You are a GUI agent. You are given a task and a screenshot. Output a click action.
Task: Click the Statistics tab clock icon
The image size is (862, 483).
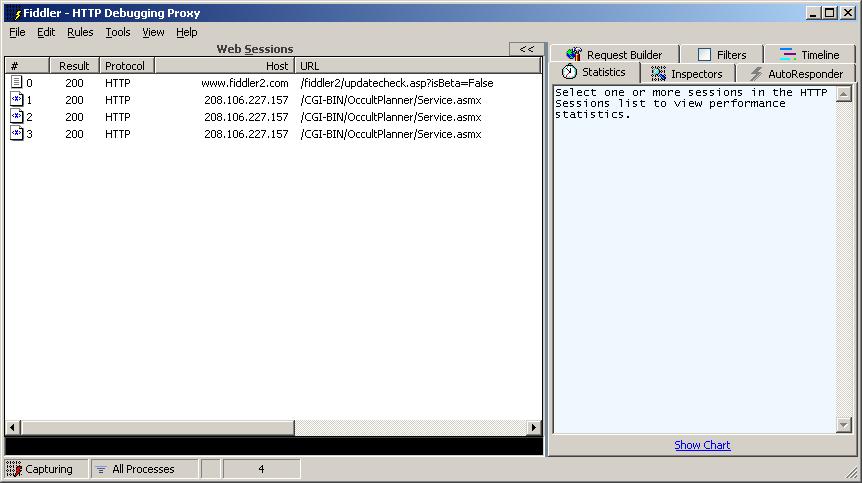[569, 73]
